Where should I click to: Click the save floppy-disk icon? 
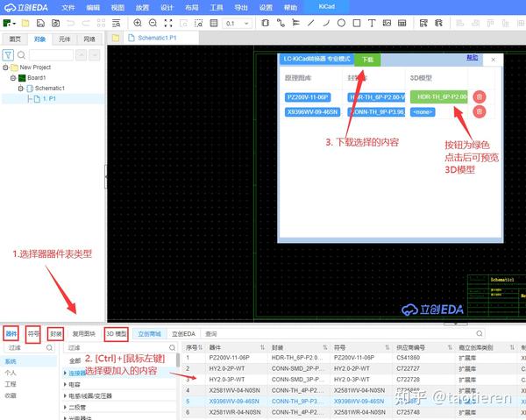40,23
